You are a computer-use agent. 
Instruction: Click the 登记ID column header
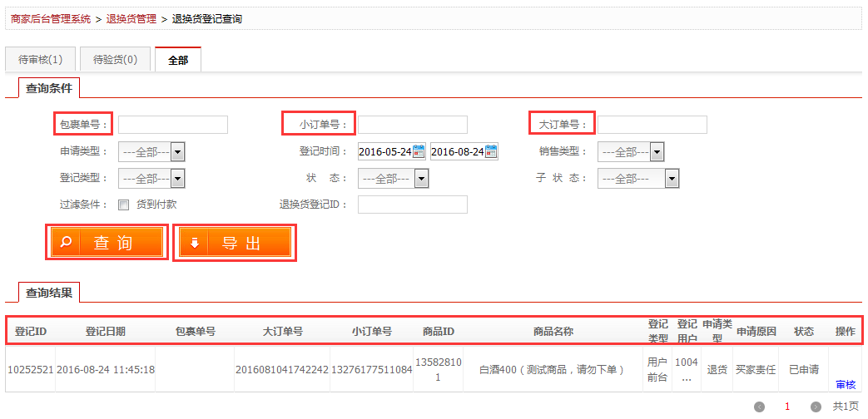point(31,332)
